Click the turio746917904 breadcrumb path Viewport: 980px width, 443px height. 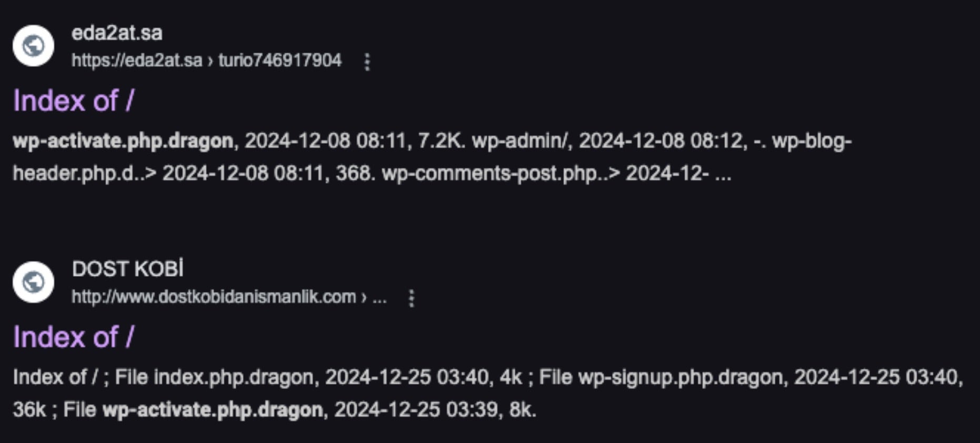tap(280, 61)
